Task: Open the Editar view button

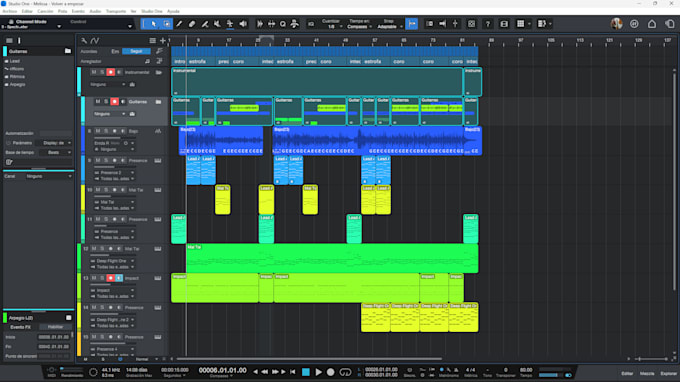Action: [x=627, y=373]
